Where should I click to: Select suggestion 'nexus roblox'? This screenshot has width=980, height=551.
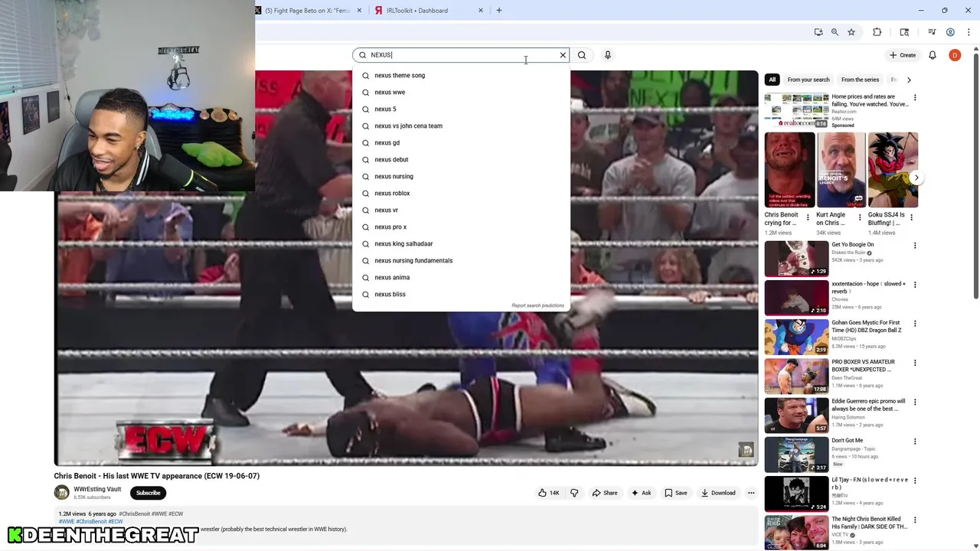461,193
